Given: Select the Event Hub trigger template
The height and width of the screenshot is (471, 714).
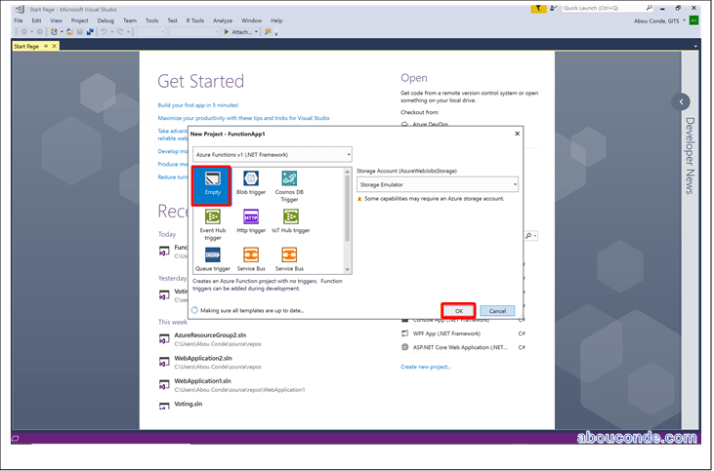Looking at the screenshot, I should (212, 222).
